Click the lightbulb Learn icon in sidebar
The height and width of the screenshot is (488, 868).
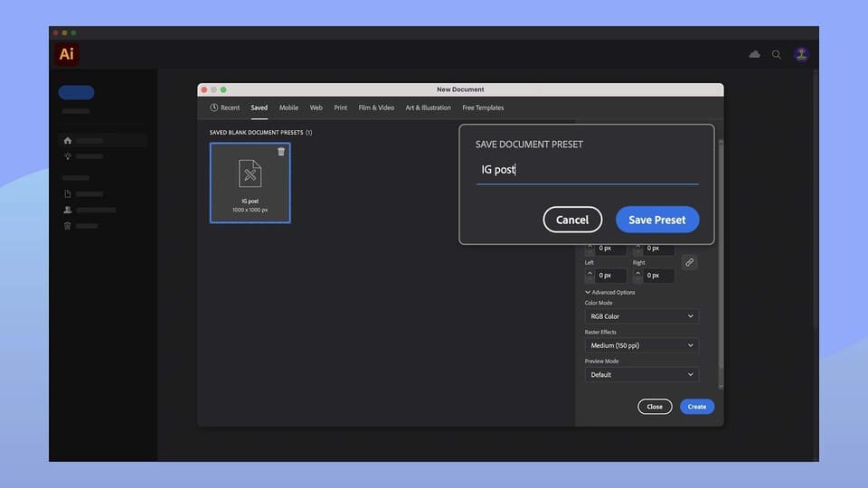[68, 156]
